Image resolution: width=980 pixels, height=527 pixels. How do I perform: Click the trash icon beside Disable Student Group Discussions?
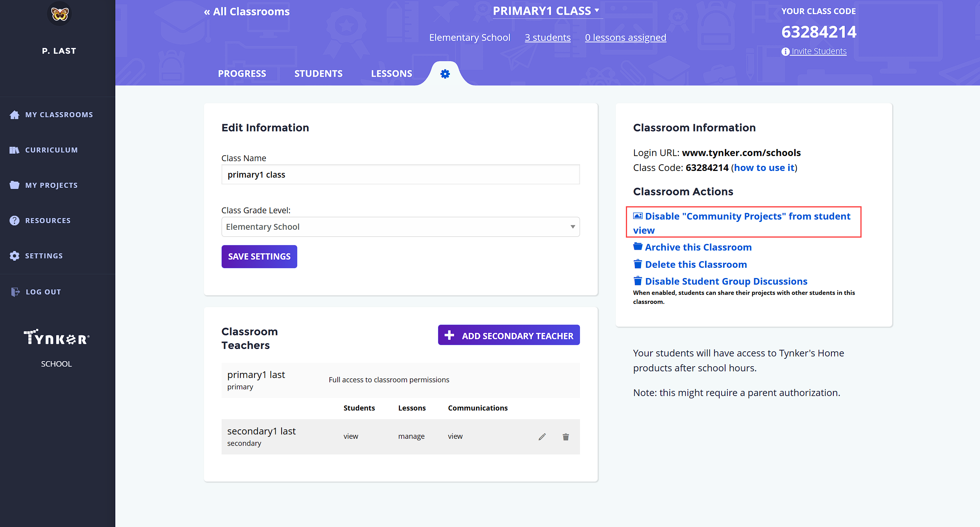(638, 281)
